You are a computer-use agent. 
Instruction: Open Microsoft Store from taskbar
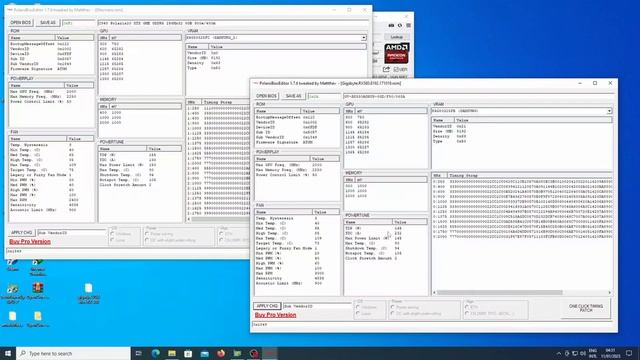point(188,353)
